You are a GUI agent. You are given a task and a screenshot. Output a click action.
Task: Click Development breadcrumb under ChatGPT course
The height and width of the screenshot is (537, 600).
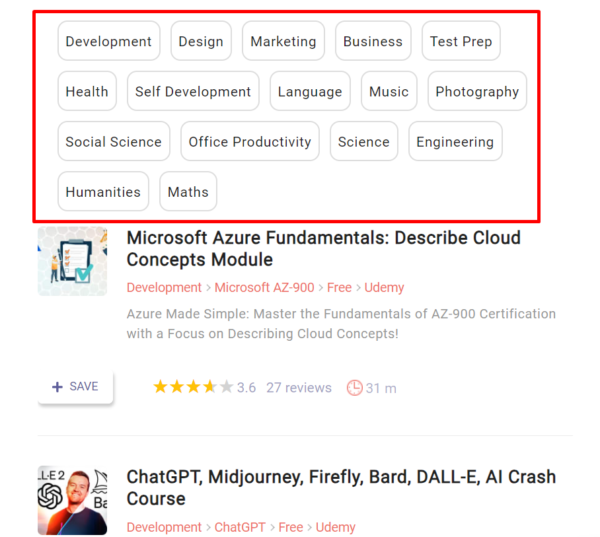click(x=164, y=527)
